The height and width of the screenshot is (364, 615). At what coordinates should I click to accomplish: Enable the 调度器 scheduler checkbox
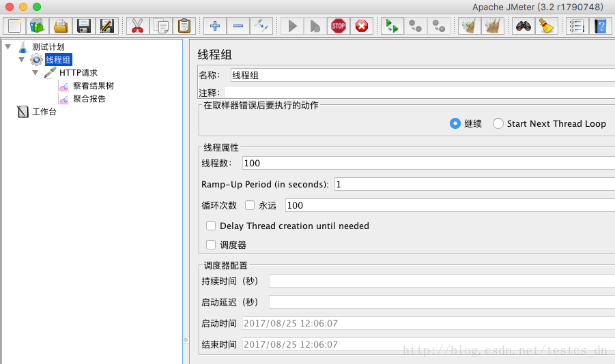[211, 245]
